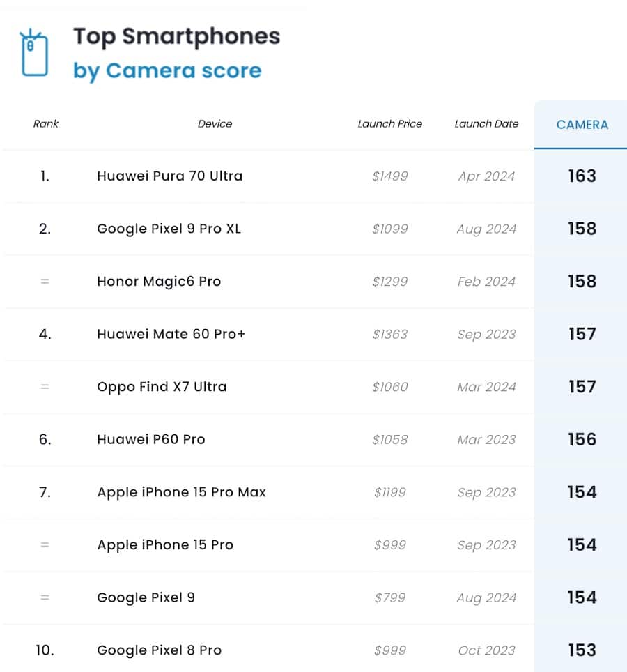The image size is (627, 672).
Task: Open the Huawei P60 Pro entry
Action: click(151, 440)
